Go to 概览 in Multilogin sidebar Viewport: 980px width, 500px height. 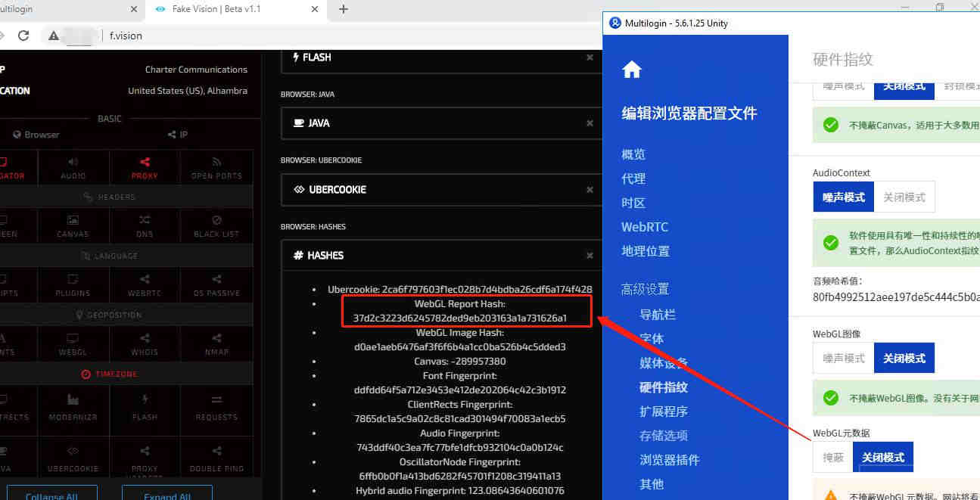point(633,154)
